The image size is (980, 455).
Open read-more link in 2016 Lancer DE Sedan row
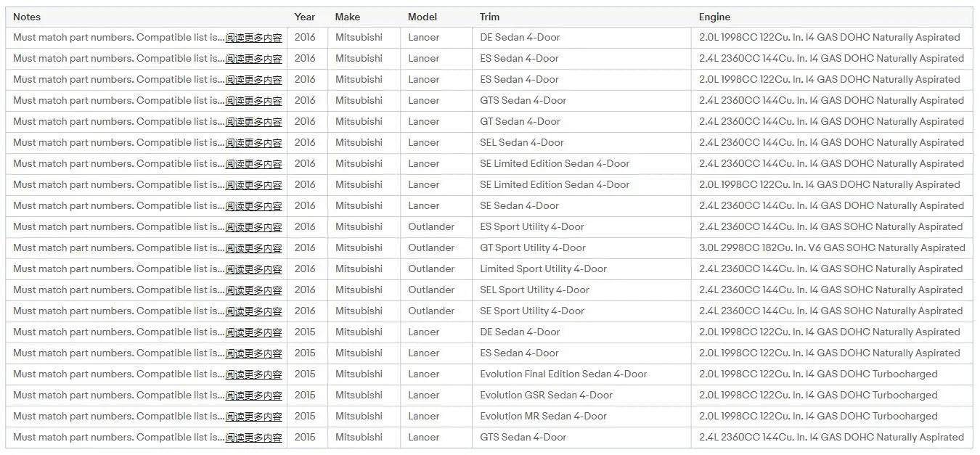click(x=253, y=38)
